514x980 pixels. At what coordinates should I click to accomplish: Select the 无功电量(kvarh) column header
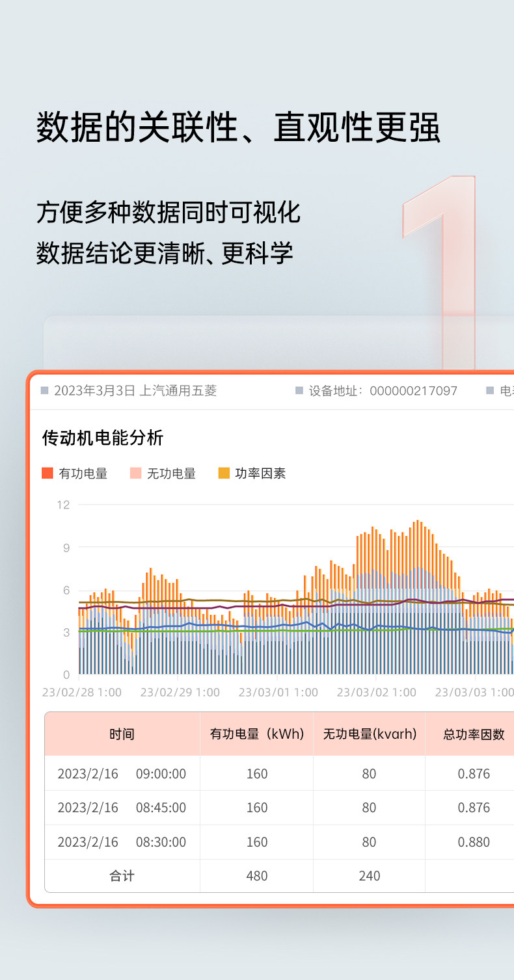[370, 734]
